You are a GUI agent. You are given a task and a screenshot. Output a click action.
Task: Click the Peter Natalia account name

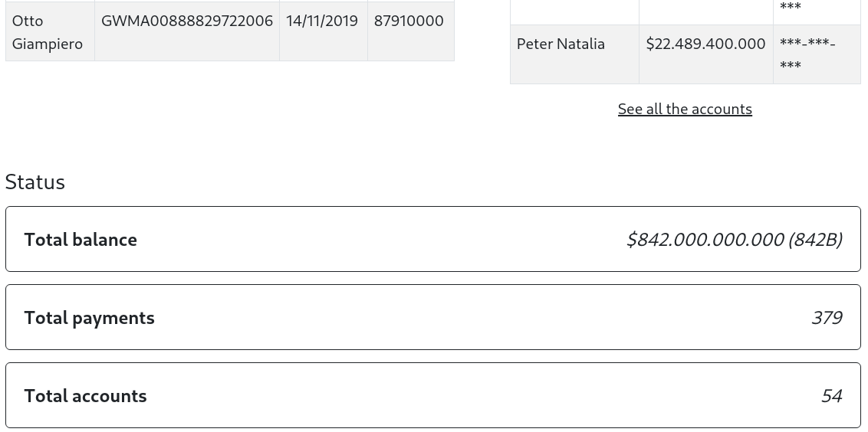[561, 44]
